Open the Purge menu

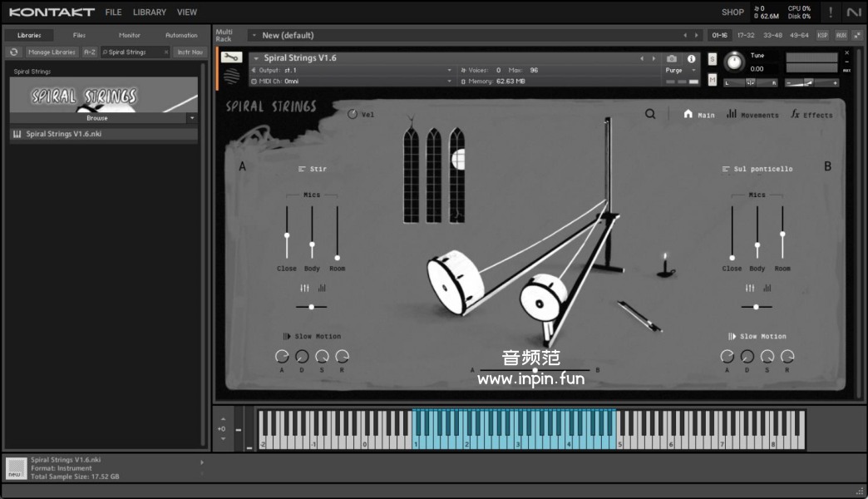(680, 71)
